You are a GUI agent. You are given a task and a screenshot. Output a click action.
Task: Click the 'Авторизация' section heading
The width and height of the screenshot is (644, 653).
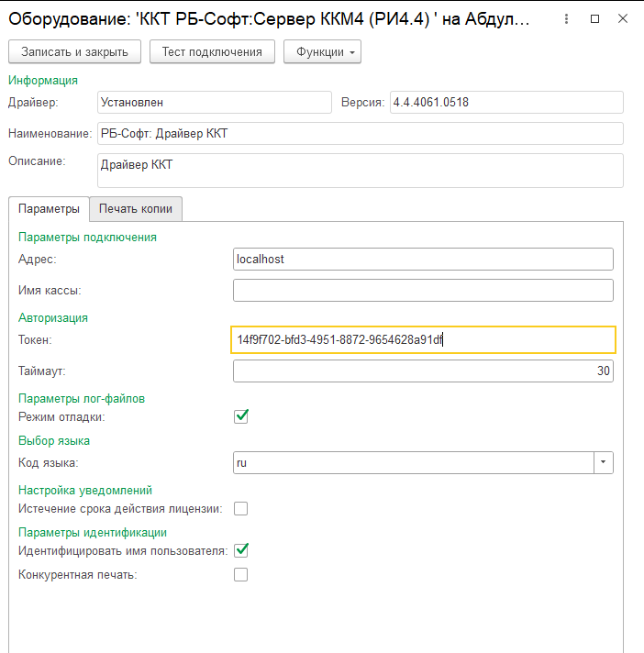tap(53, 318)
